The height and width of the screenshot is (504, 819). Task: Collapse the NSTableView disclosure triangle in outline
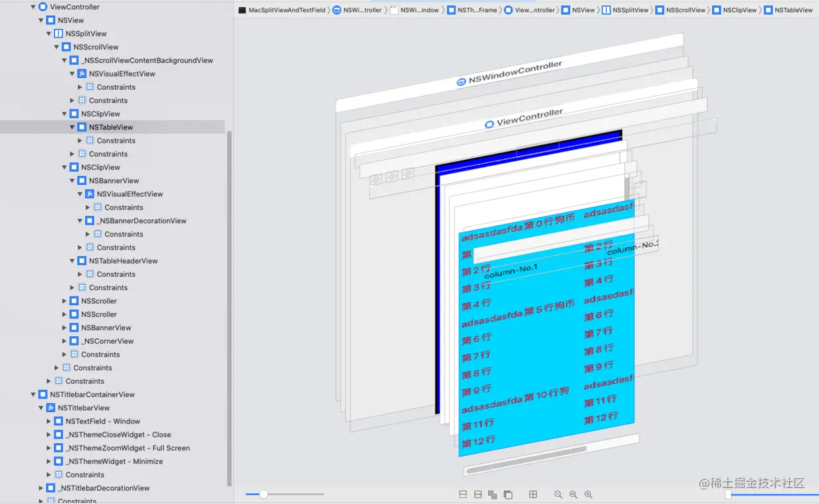point(72,127)
